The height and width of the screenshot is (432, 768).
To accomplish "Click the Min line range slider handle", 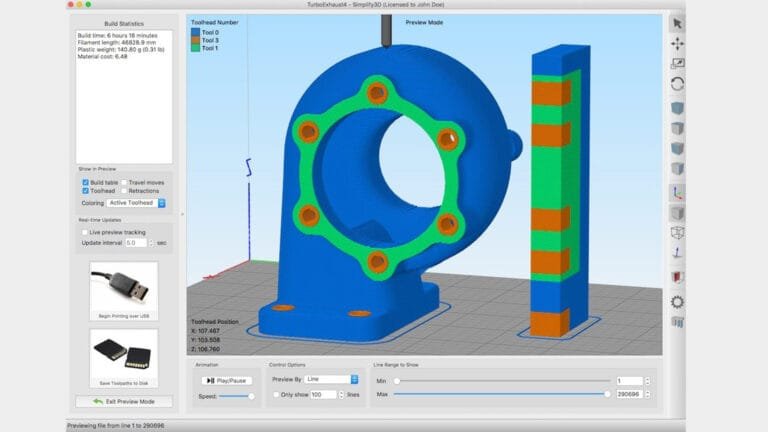I will point(397,381).
